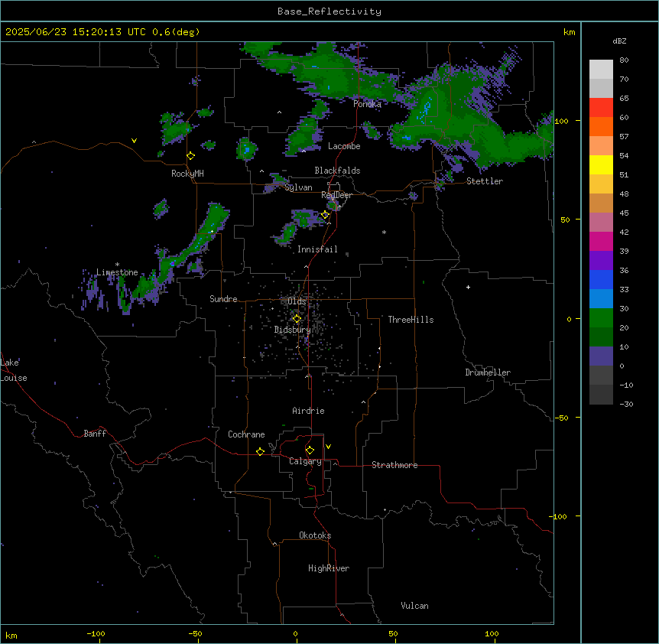Click the km unit label at bottom left
This screenshot has width=659, height=644.
pyautogui.click(x=11, y=635)
